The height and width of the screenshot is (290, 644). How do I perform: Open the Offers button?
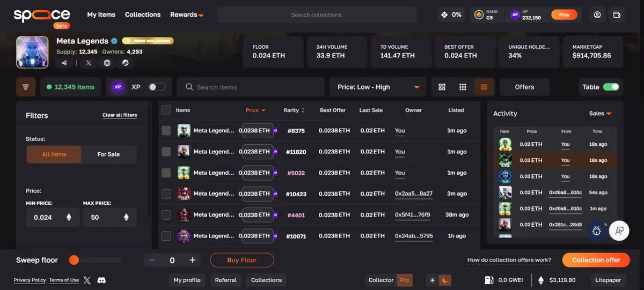[524, 87]
